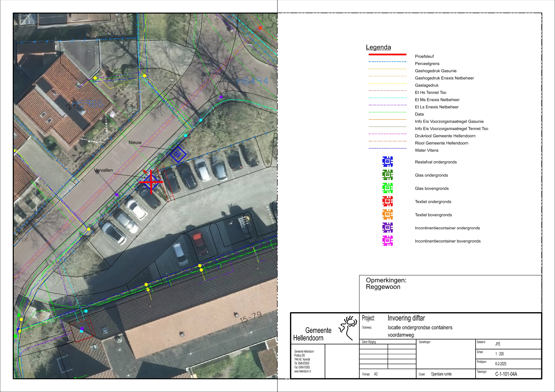
Task: Click the Invoering diftar project title
Action: (x=406, y=318)
